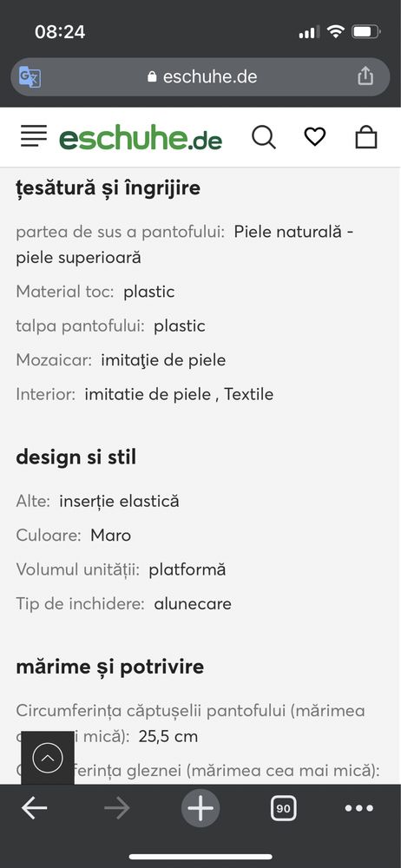Go back with the browser back arrow
Screen dimensions: 401x868
35,809
